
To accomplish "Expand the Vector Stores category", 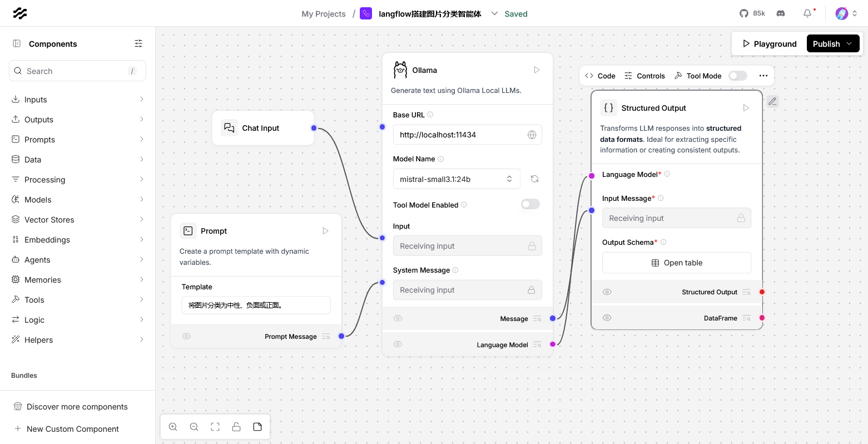I will point(78,220).
